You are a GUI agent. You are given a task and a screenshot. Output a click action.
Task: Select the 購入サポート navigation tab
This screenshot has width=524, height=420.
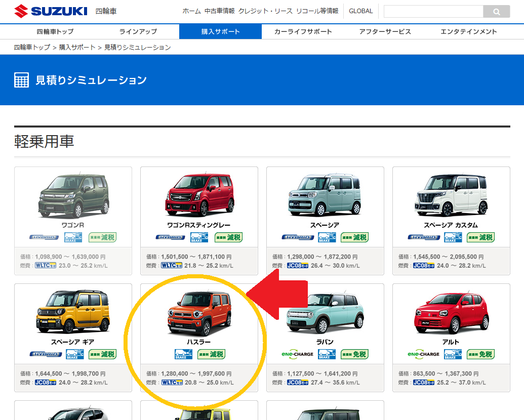(x=221, y=32)
